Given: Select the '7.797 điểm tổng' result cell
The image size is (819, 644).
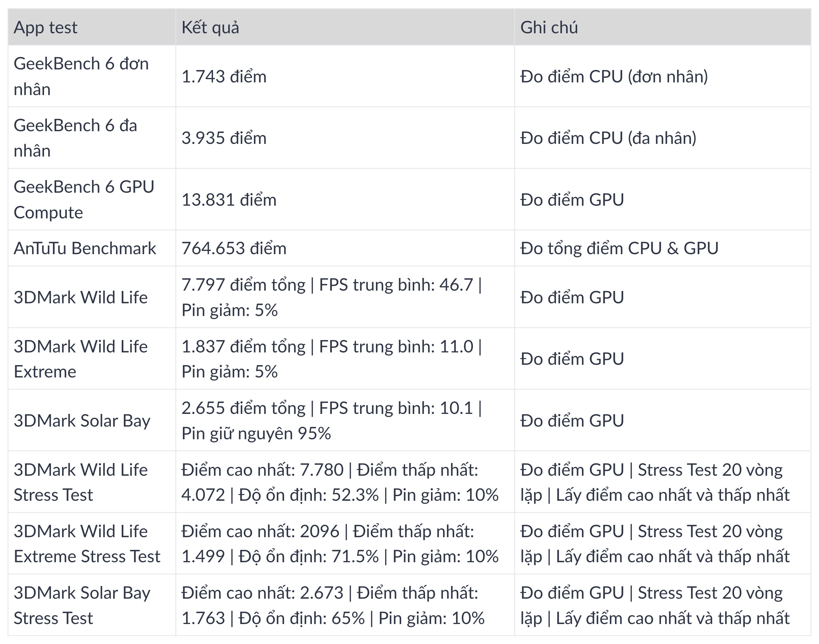Looking at the screenshot, I should pyautogui.click(x=345, y=297).
